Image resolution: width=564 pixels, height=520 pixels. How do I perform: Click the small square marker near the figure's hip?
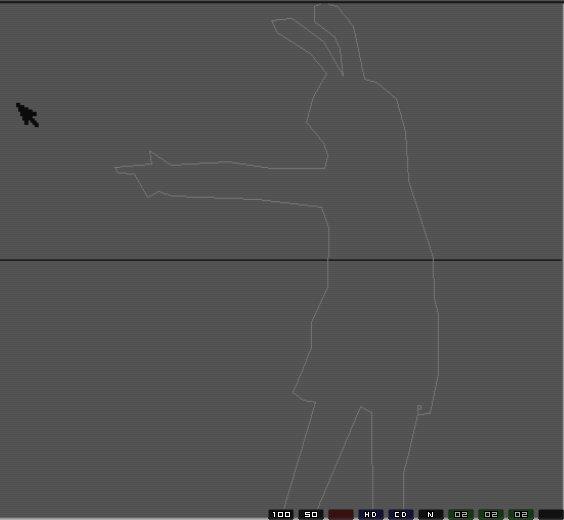pos(419,407)
